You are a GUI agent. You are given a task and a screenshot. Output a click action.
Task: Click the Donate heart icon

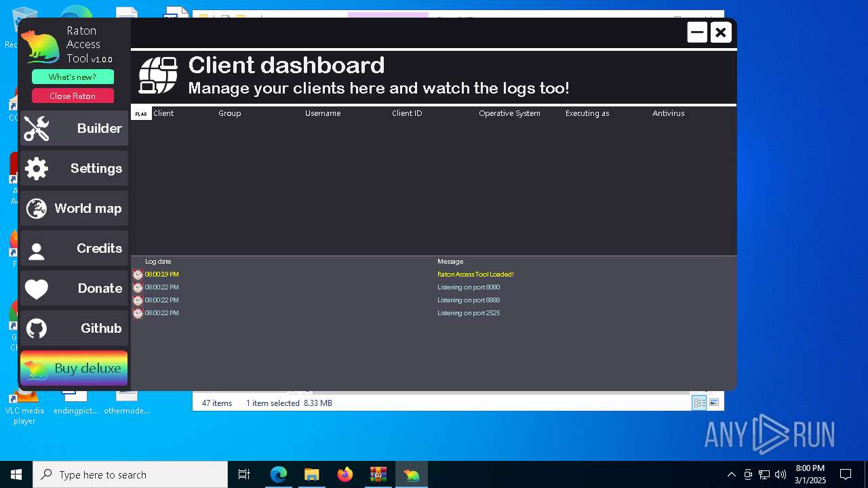(37, 289)
